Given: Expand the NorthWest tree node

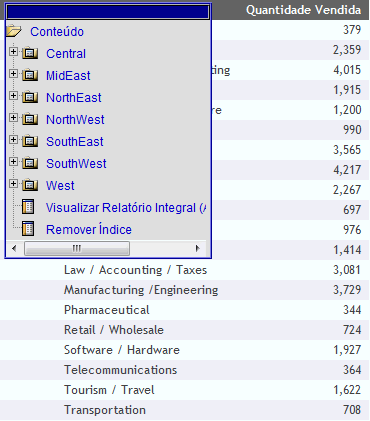Looking at the screenshot, I should coord(13,118).
